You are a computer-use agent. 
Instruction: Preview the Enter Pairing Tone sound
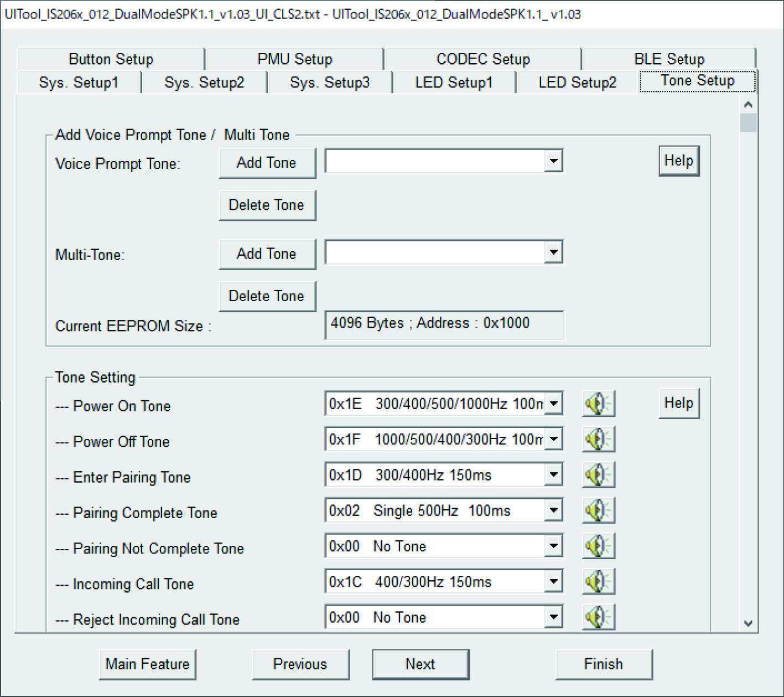598,475
